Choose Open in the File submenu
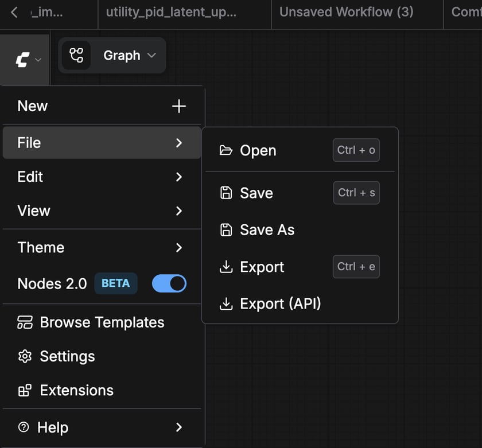This screenshot has height=448, width=482. click(x=300, y=150)
